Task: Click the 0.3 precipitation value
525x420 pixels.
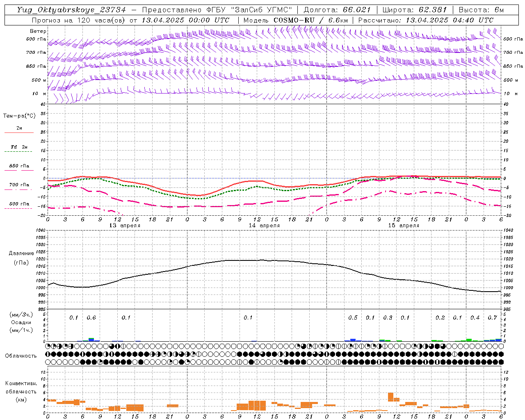Action: [388, 318]
